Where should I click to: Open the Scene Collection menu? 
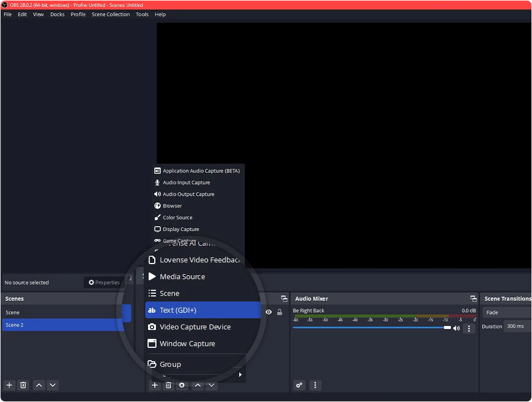point(111,14)
